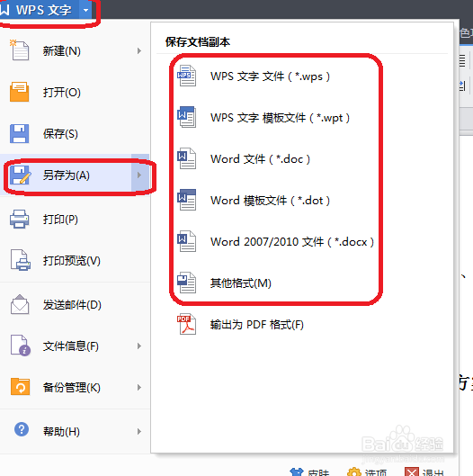
Task: Open 文件信息(F) menu entry
Action: 75,346
